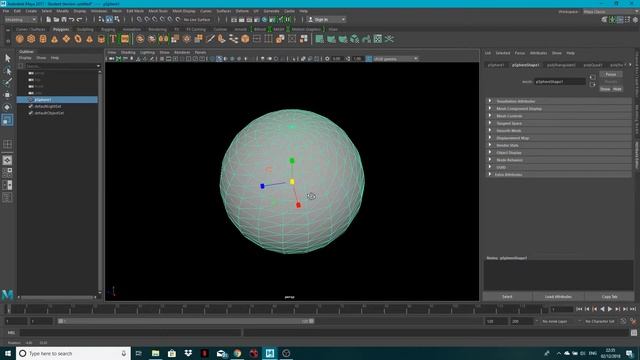Select pSphere1 in the Outliner
This screenshot has height=360, width=640.
click(x=57, y=100)
